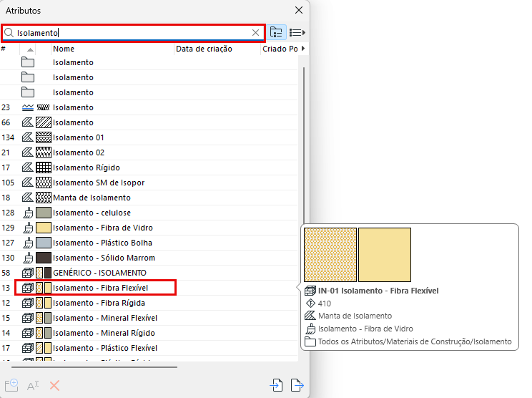Click hatch preview thumbnail in tooltip
This screenshot has height=398, width=532.
330,255
